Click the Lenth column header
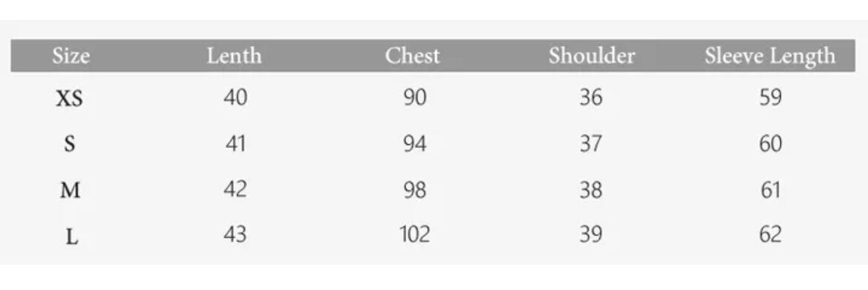868x290 pixels. pyautogui.click(x=234, y=56)
